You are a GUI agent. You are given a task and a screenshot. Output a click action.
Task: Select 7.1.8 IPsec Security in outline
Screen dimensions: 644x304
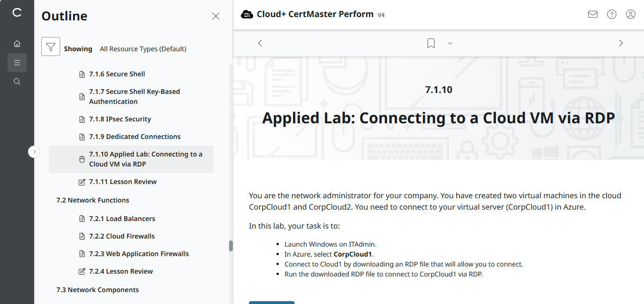[x=120, y=119]
